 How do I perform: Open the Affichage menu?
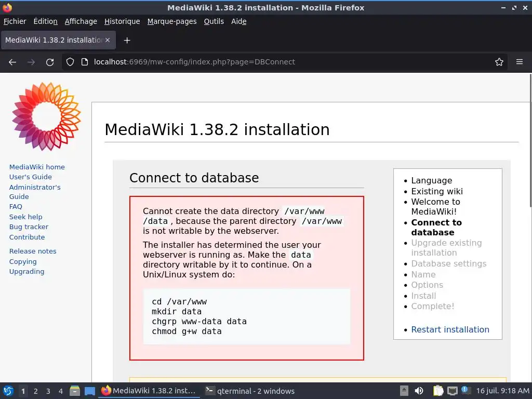(81, 21)
